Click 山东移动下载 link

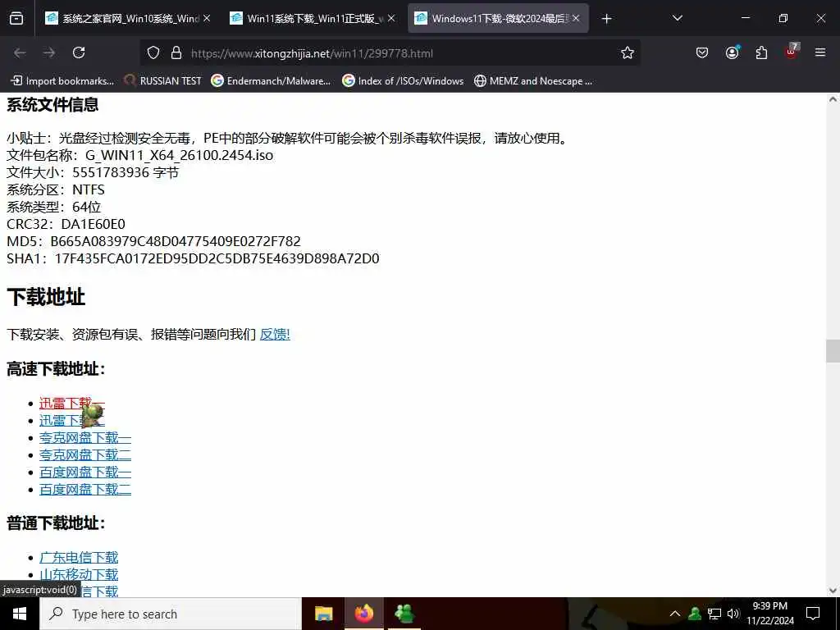tap(79, 574)
